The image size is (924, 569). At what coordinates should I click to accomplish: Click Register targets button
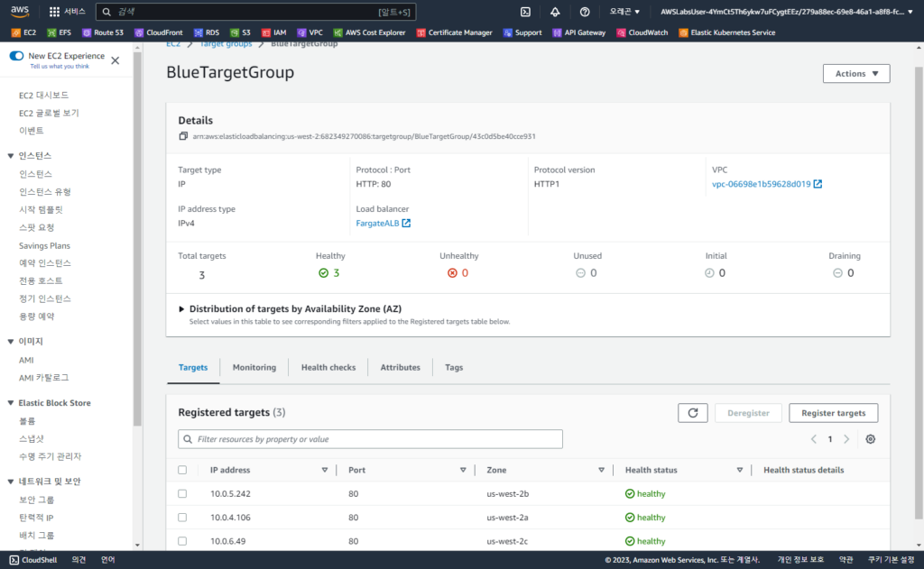[x=833, y=413]
